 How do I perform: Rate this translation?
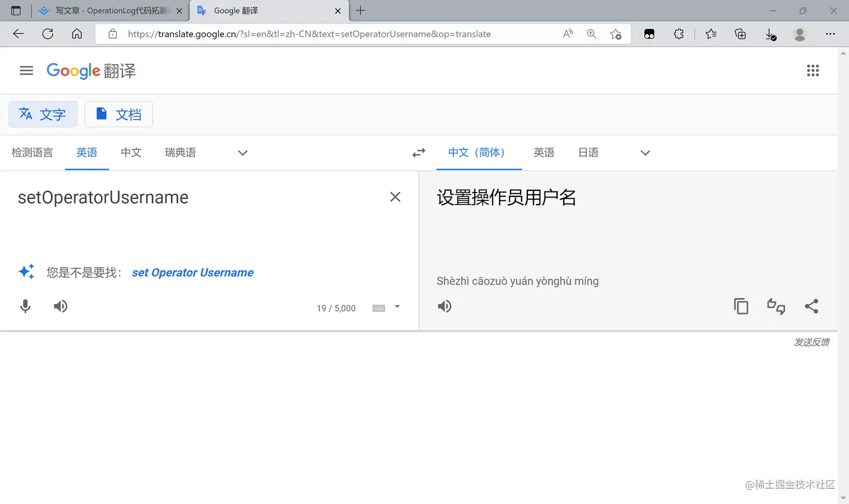tap(776, 306)
